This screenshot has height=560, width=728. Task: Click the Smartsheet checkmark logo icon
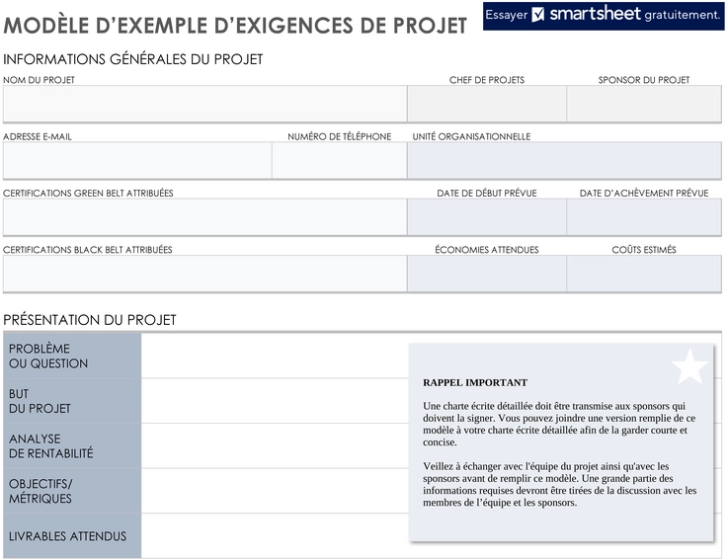coord(537,15)
